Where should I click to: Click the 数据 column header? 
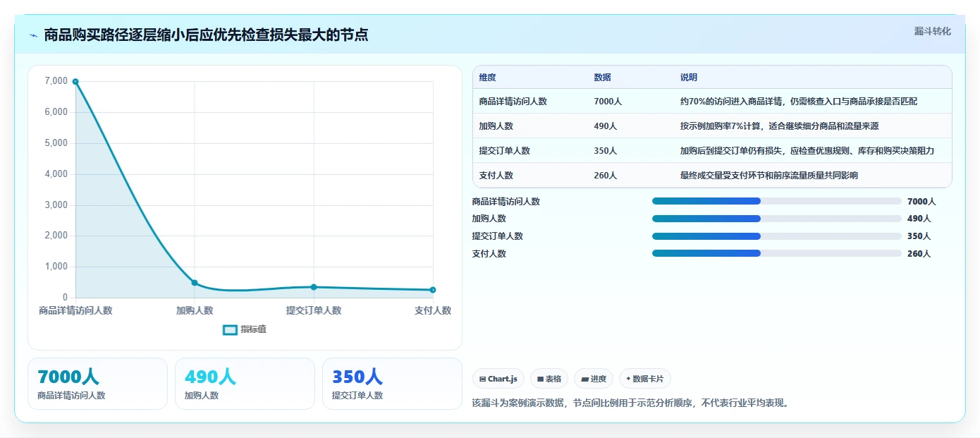pos(602,78)
